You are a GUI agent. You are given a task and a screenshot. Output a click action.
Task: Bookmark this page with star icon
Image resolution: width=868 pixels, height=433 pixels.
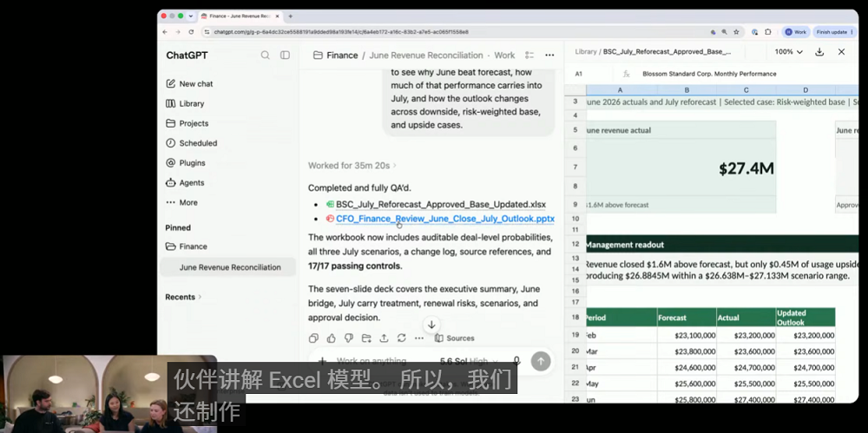(x=736, y=32)
